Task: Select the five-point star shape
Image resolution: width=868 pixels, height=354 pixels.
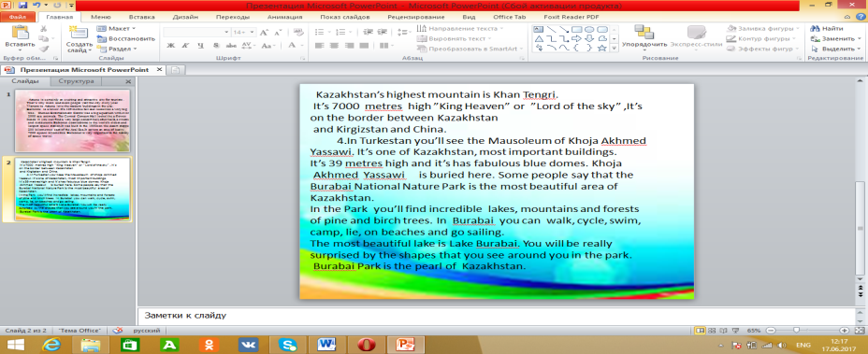Action: [x=601, y=49]
